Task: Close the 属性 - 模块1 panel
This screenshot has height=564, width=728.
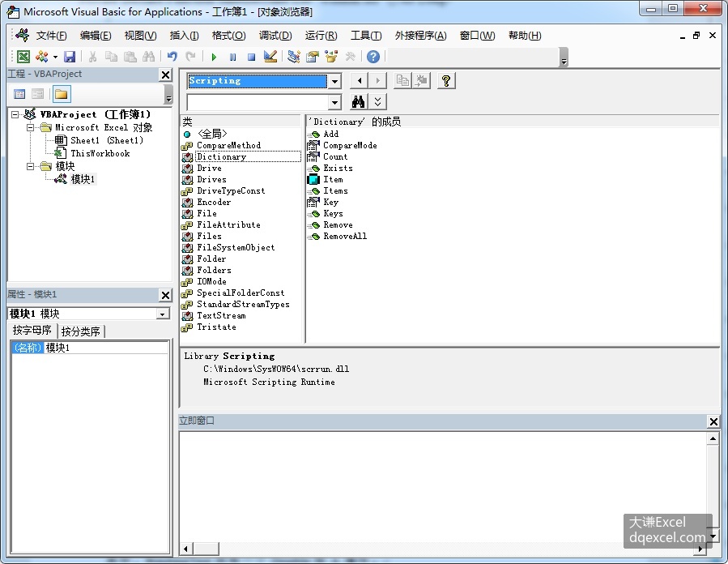Action: [x=166, y=295]
